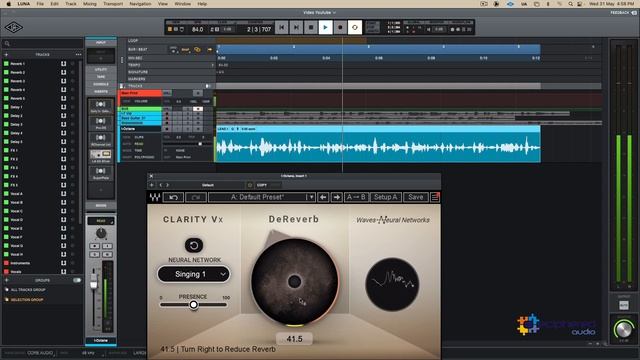
Task: Open the A: Default Preset dropdown
Action: pyautogui.click(x=262, y=197)
